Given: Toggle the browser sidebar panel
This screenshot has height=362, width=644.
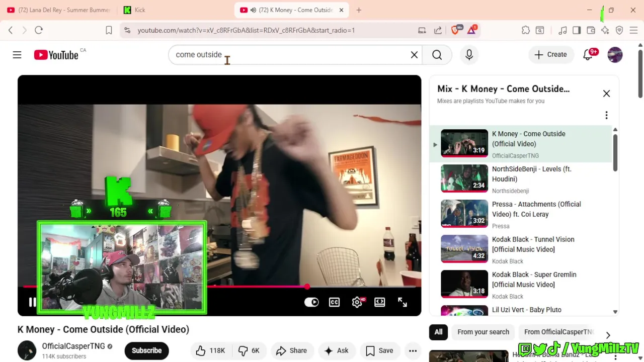Looking at the screenshot, I should pyautogui.click(x=577, y=30).
